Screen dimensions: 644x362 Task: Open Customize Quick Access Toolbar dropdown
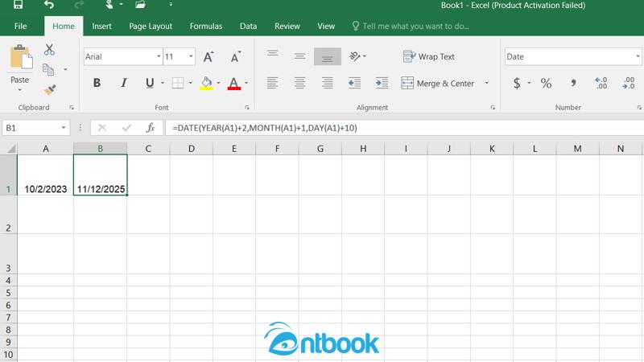pos(171,5)
